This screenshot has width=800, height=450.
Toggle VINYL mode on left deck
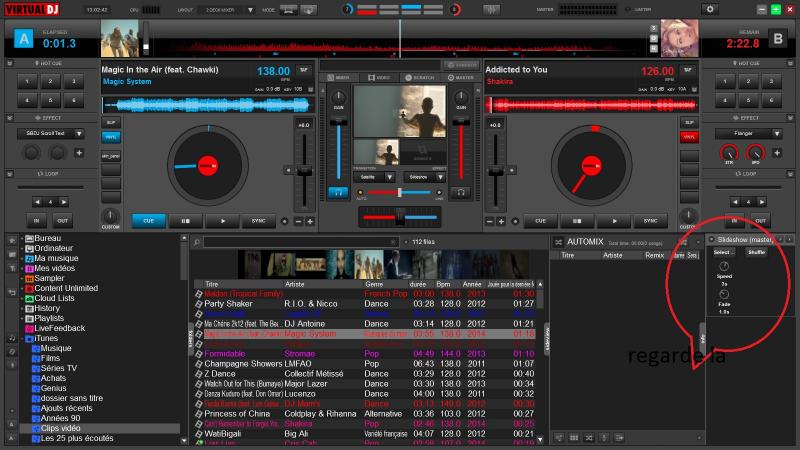pyautogui.click(x=111, y=136)
